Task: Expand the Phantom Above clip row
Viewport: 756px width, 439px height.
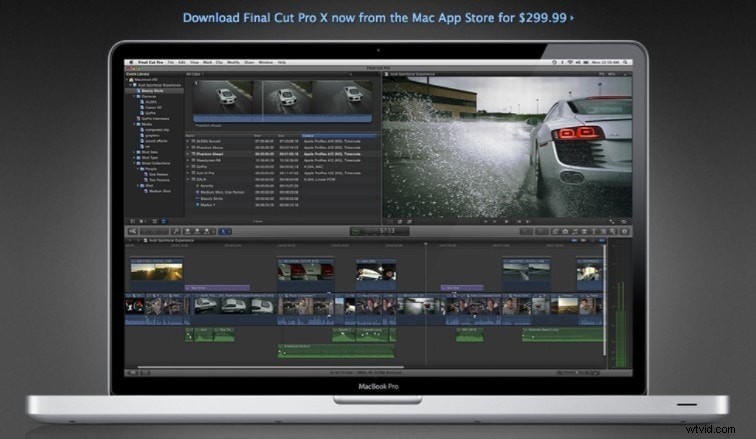Action: click(188, 147)
